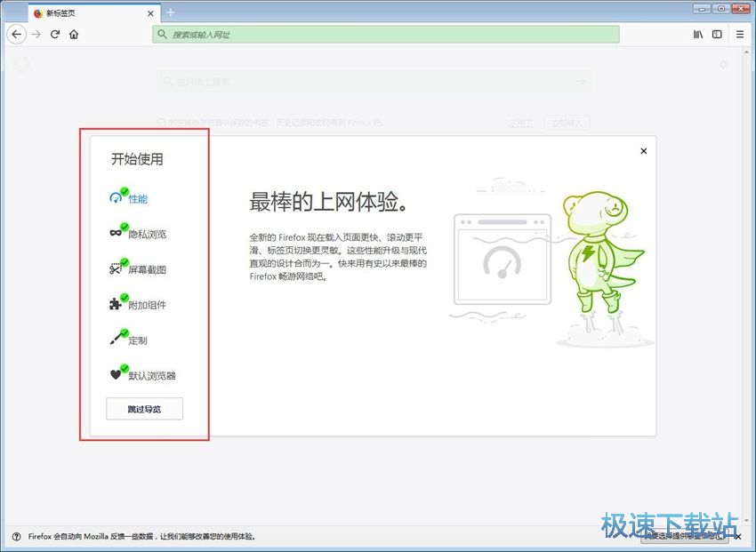
Task: Click the paintbrush customize icon
Action: [116, 339]
